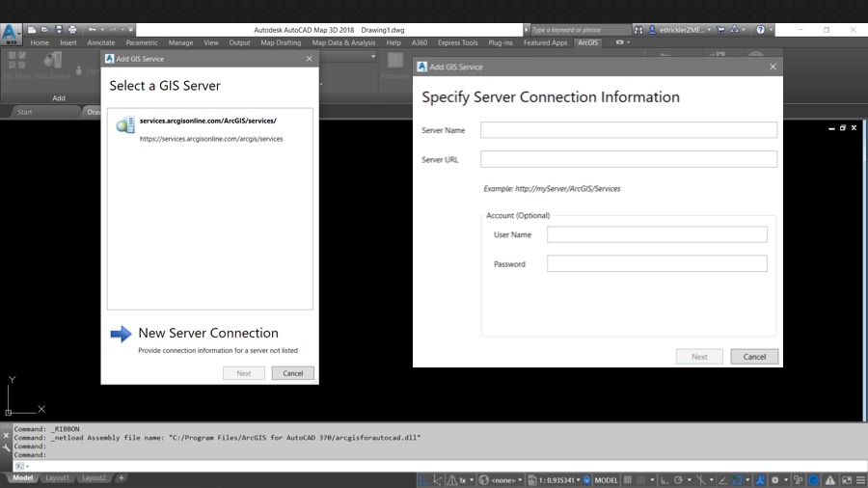Select the services.arcgisonline.com server entry
Image resolution: width=868 pixels, height=488 pixels.
[x=210, y=129]
